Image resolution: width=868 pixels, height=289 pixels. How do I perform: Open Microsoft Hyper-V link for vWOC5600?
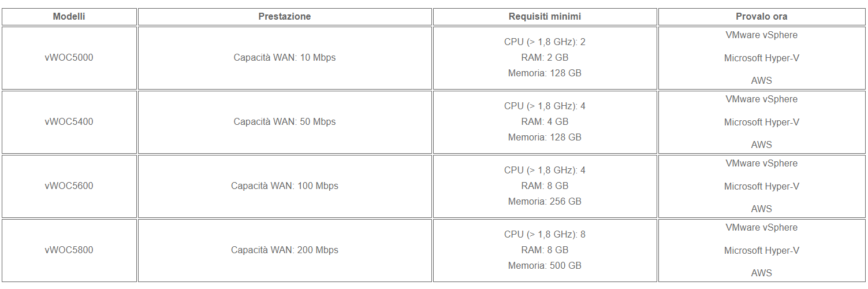click(x=761, y=187)
